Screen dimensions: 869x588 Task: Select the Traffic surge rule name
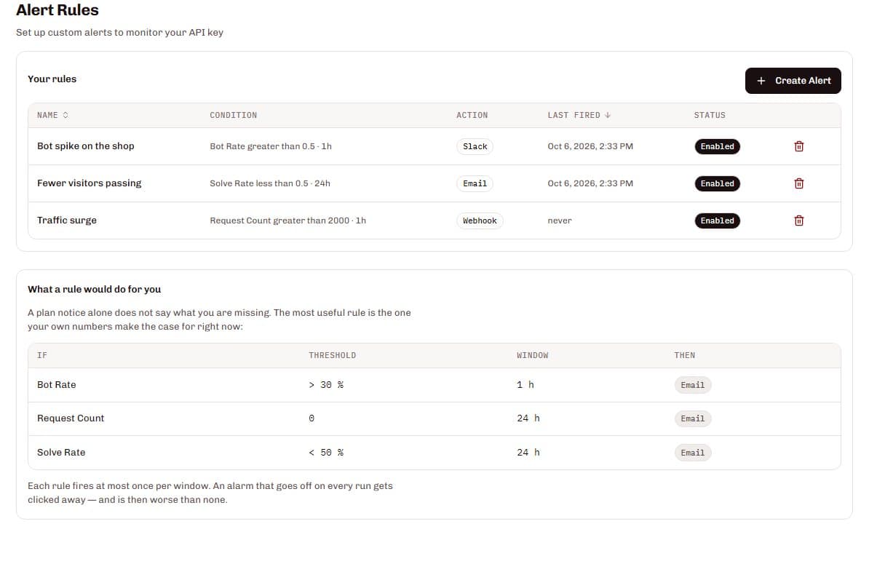[67, 220]
